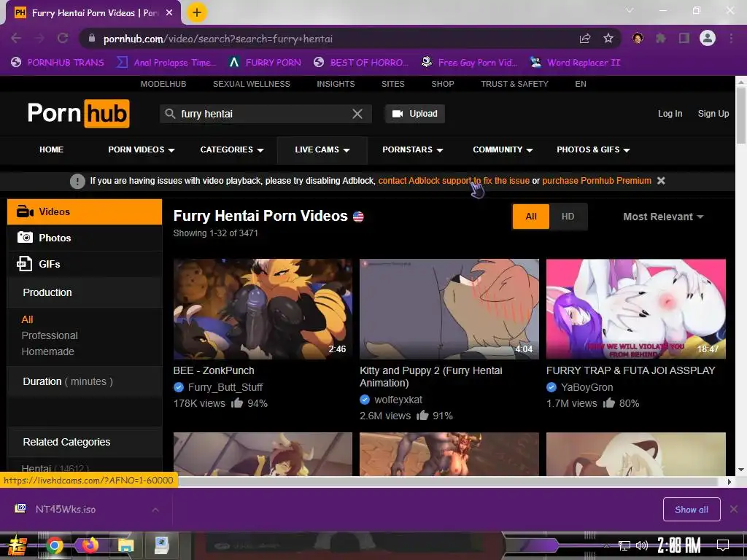Dismiss the Adblock notice with its X

click(x=661, y=181)
